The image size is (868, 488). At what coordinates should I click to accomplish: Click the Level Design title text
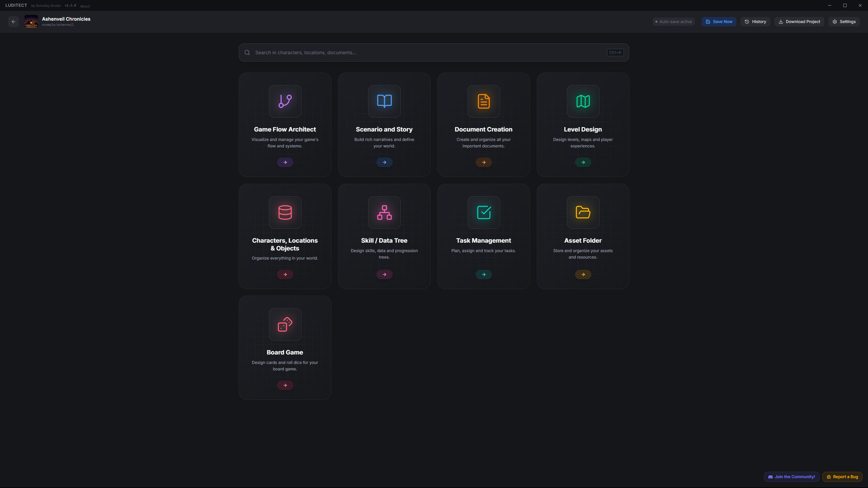click(583, 129)
